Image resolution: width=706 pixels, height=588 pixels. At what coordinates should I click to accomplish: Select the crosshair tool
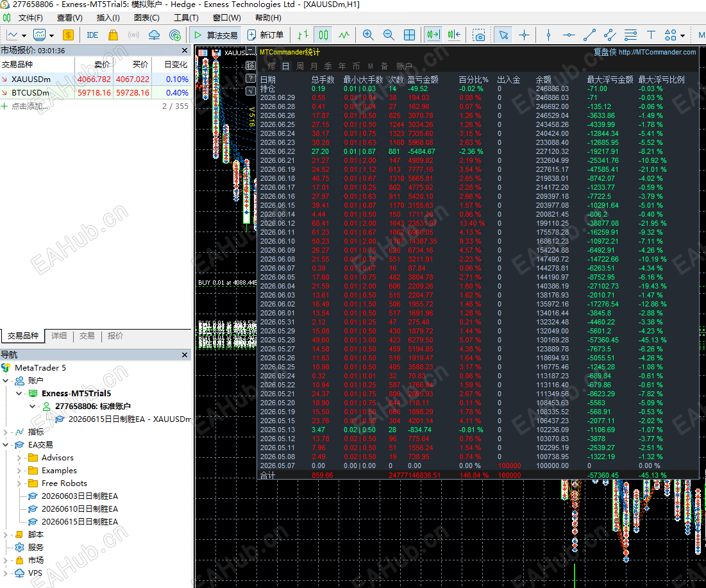click(x=524, y=35)
